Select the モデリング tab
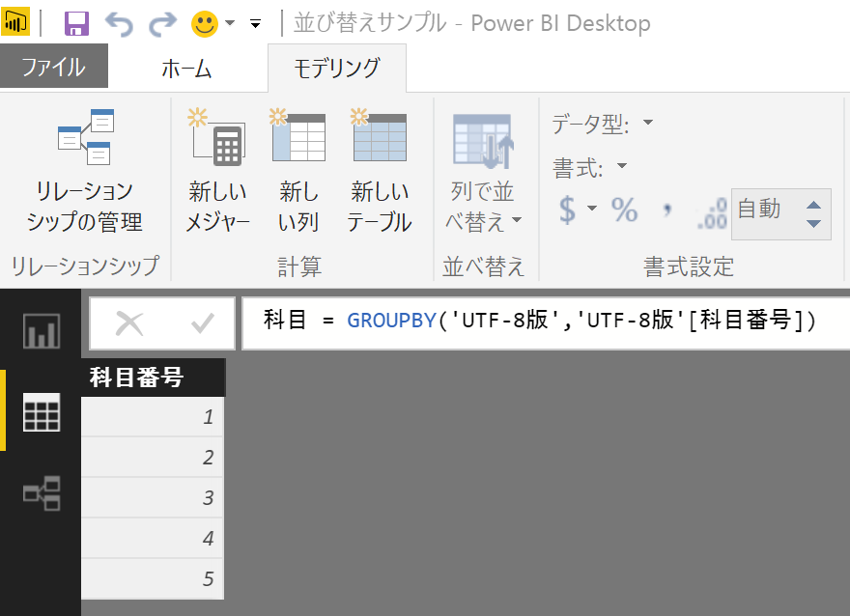Screen dimensions: 850x616 click(x=337, y=69)
